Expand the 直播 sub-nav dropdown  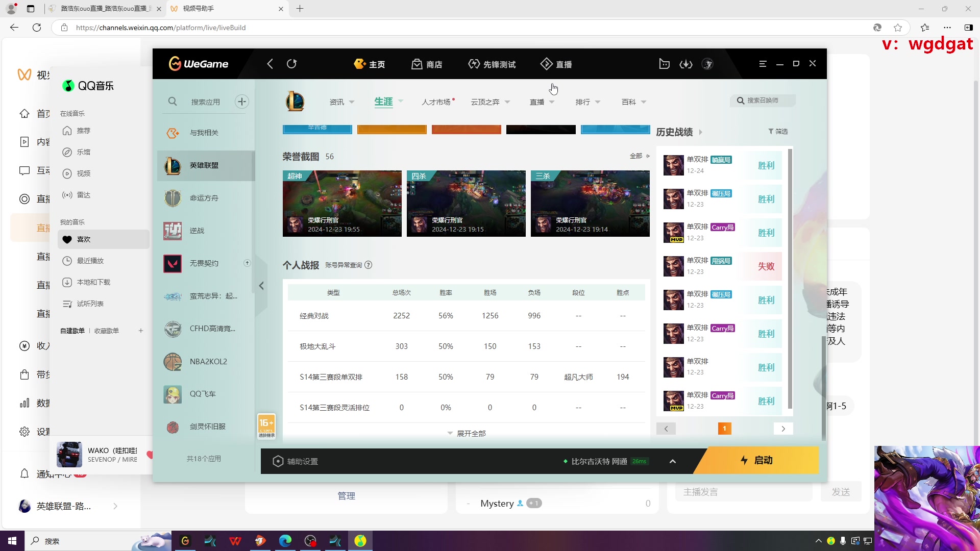(552, 102)
